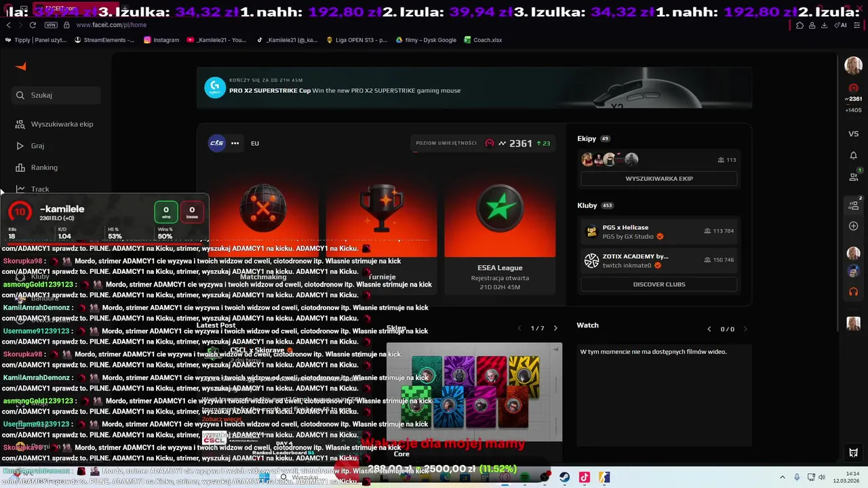This screenshot has height=488, width=868.
Task: Go to previous item with the 1/7 arrow
Action: (519, 328)
